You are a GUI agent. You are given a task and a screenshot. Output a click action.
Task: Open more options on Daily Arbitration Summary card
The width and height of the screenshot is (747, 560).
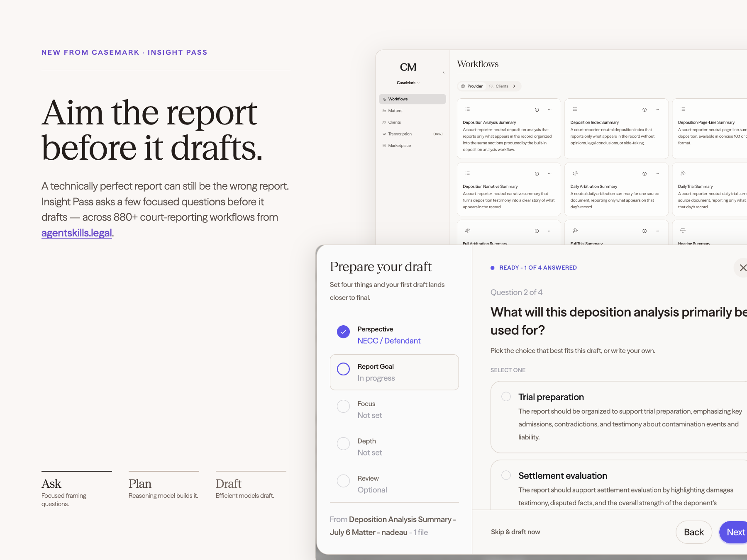(x=657, y=173)
